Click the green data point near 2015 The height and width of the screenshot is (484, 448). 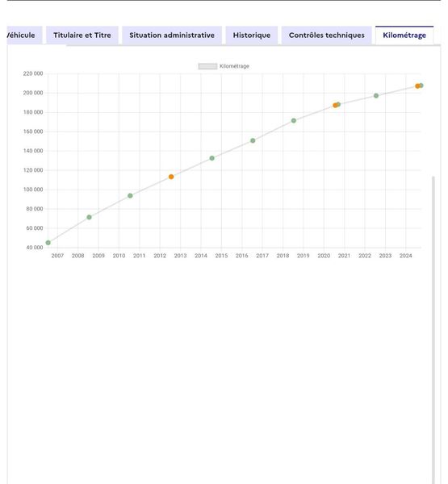coord(212,158)
